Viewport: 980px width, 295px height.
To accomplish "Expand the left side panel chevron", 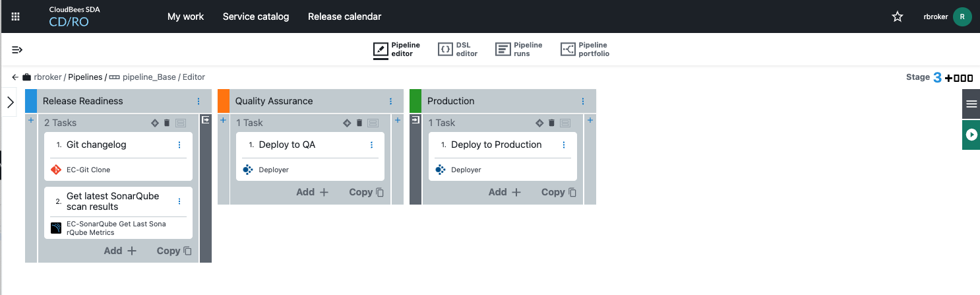I will [x=10, y=102].
